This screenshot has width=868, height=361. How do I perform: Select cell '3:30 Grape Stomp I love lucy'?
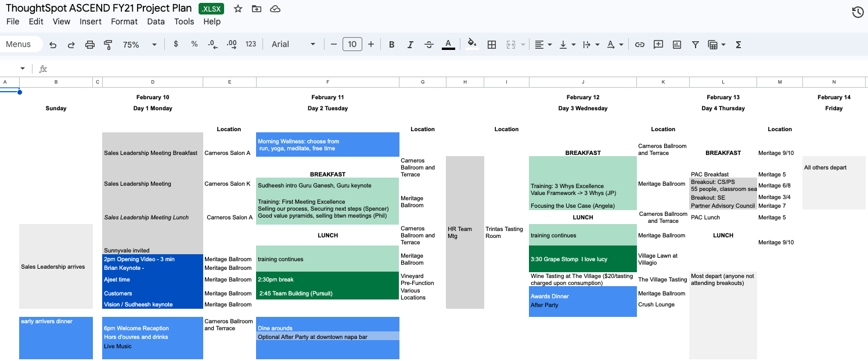583,259
